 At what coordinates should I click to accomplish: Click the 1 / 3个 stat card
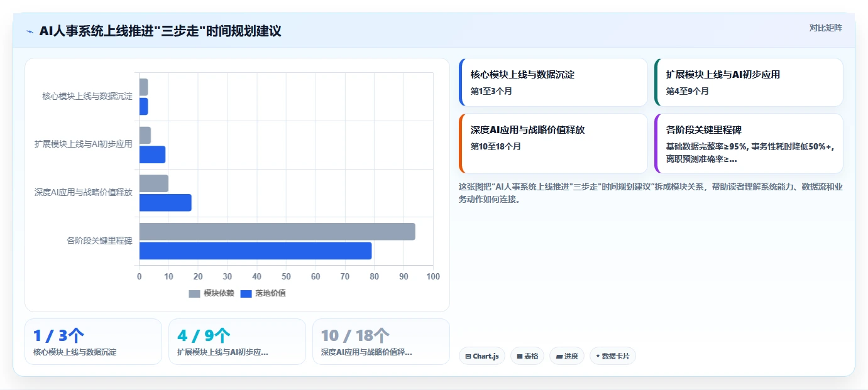coord(93,342)
